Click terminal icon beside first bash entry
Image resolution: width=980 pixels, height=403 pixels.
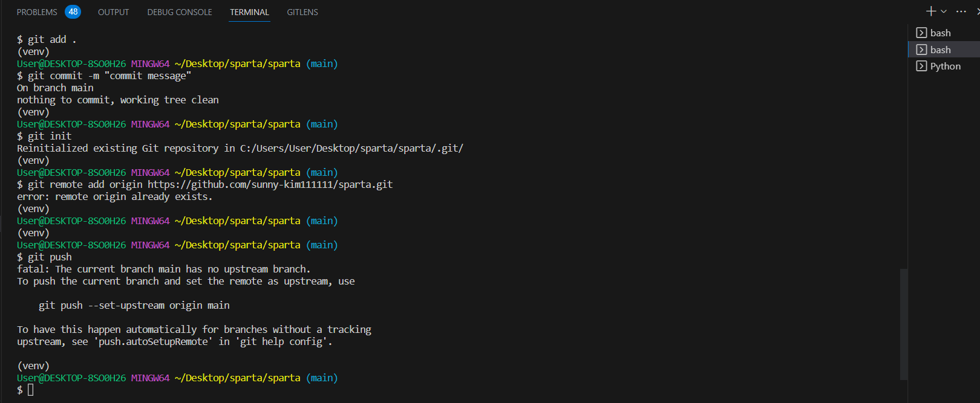[921, 33]
